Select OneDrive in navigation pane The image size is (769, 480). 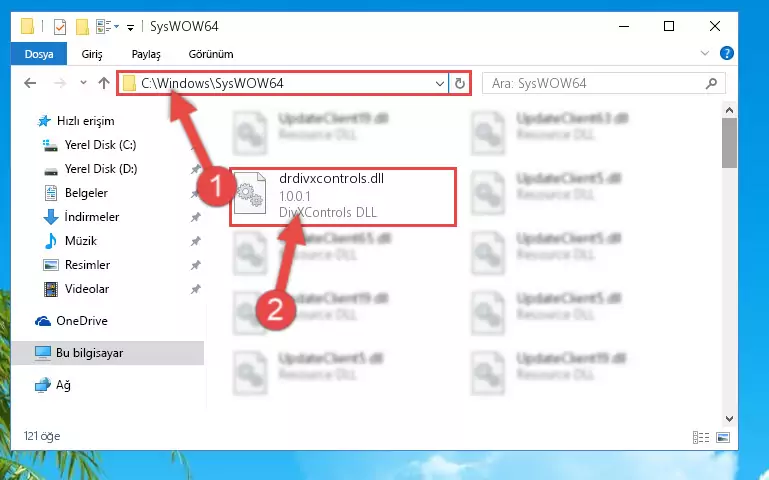(x=81, y=321)
